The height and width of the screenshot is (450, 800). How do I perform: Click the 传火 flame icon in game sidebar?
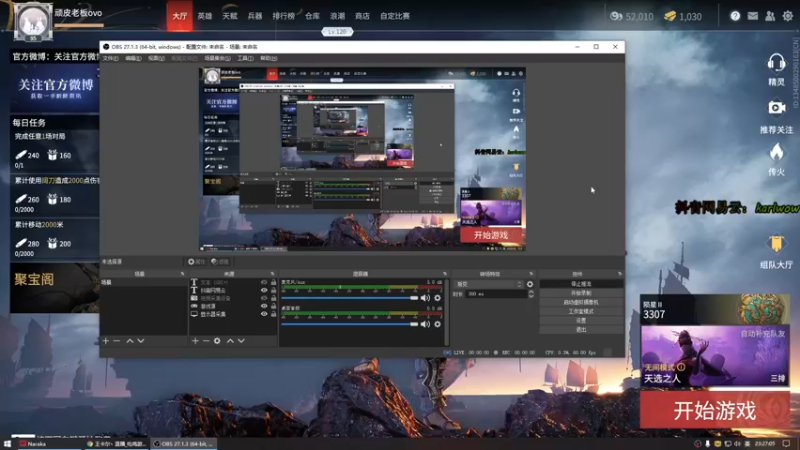pyautogui.click(x=776, y=152)
